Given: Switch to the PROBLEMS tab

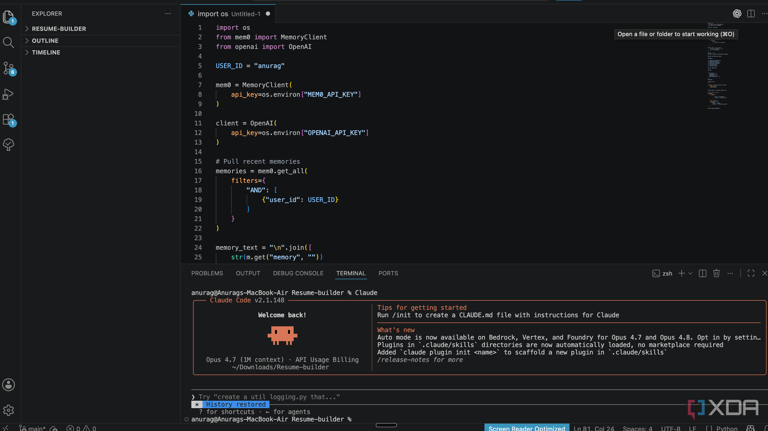Looking at the screenshot, I should coord(207,273).
